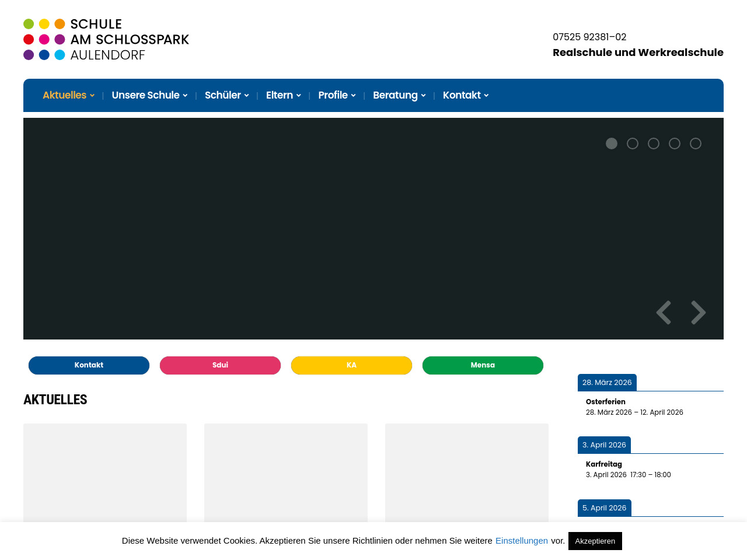Open cookie Einstellungen link

521,541
